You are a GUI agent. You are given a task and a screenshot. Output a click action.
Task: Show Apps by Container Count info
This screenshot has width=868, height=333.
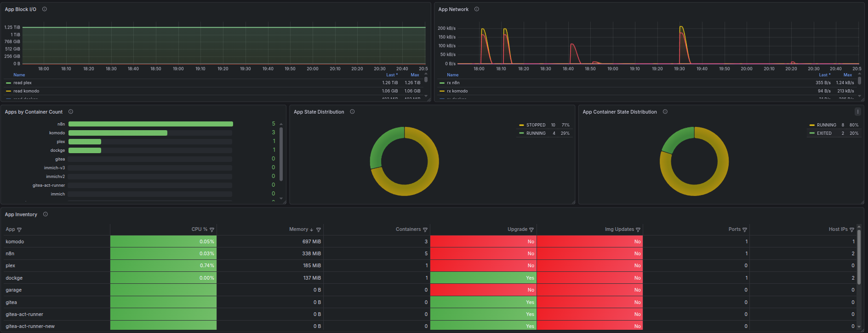pyautogui.click(x=71, y=112)
